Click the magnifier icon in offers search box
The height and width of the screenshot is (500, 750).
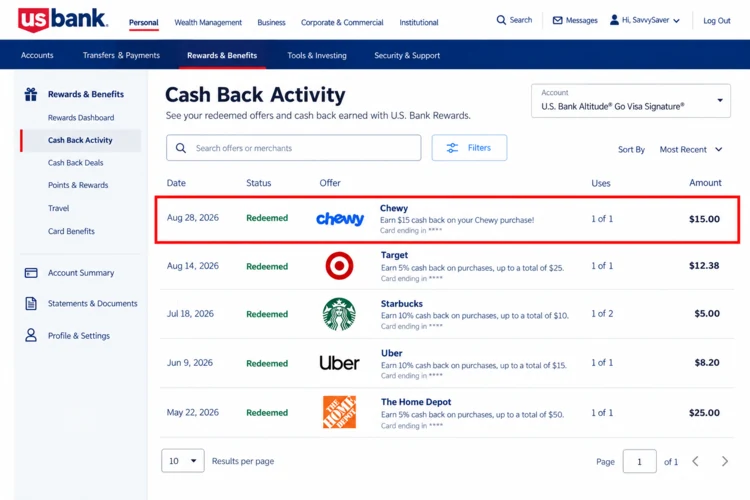coord(181,148)
